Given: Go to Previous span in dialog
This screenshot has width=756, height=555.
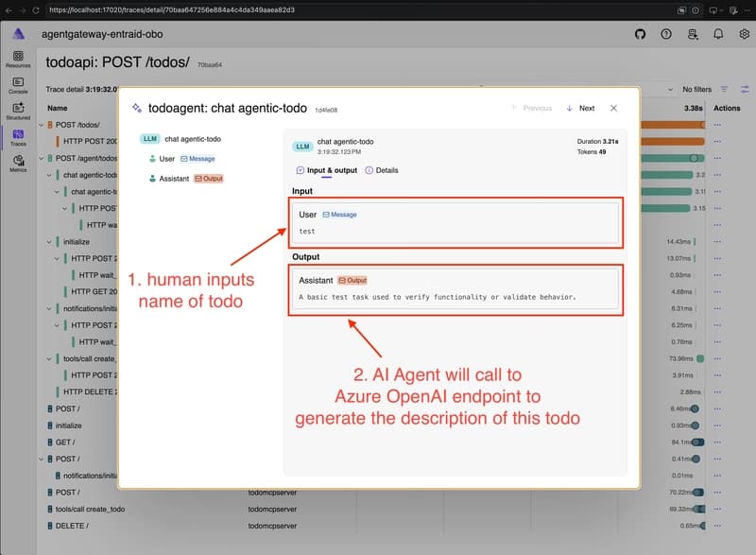Looking at the screenshot, I should point(531,108).
